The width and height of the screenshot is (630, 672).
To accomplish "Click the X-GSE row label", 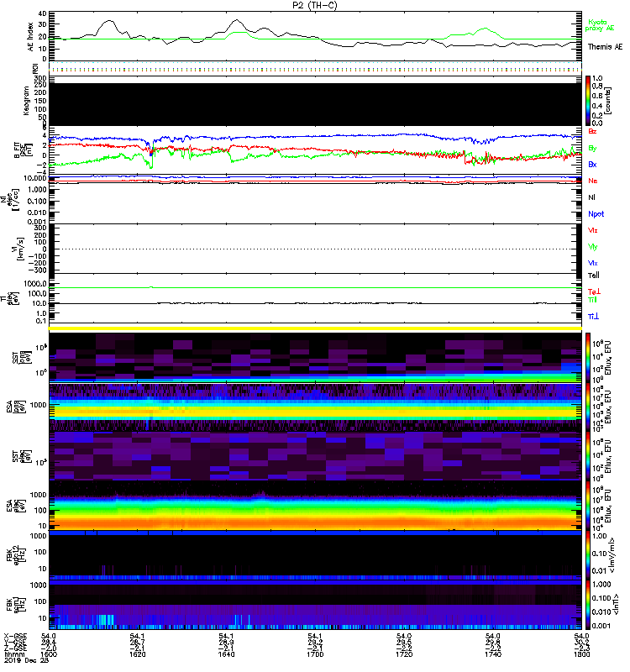I will pos(15,637).
